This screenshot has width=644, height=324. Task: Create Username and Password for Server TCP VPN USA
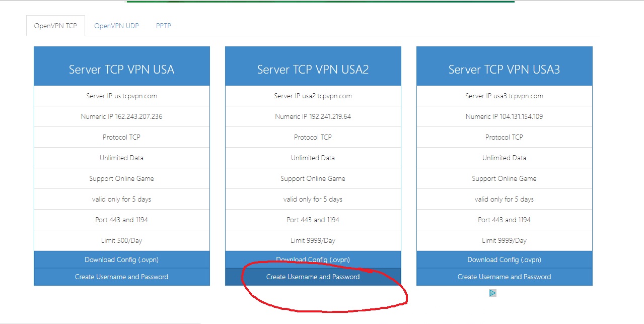pos(121,277)
